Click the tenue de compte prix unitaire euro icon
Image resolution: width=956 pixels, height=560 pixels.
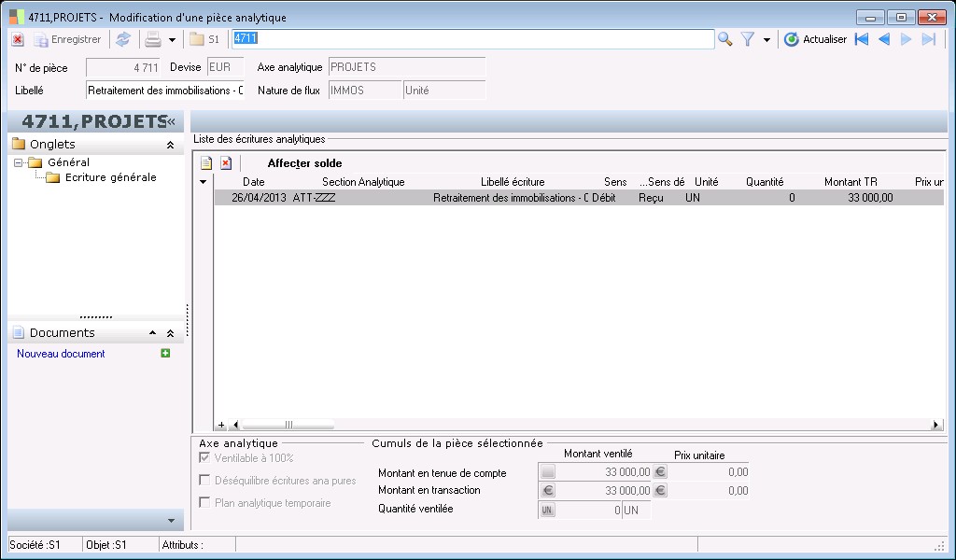coord(660,471)
